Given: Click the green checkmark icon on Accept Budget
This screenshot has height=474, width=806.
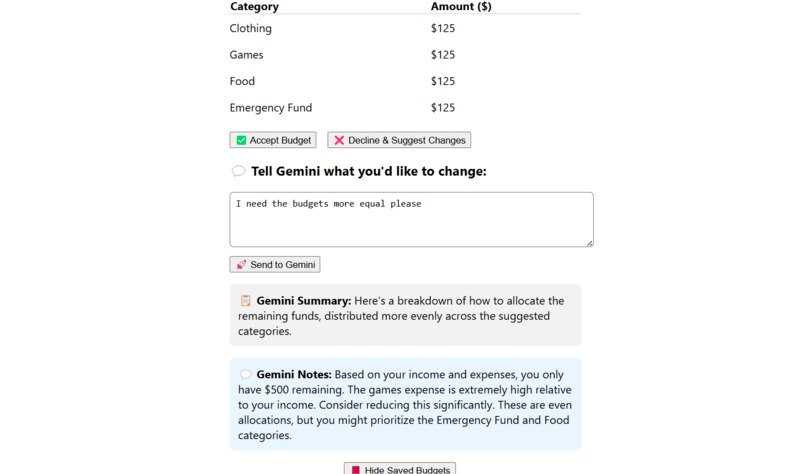Looking at the screenshot, I should pos(241,140).
